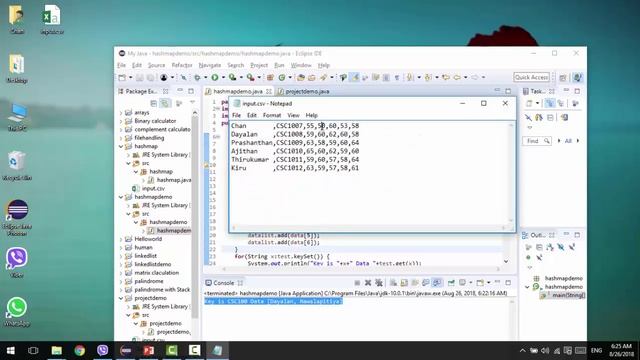Screen dimensions: 640x360
Task: Select the Viber desktop shortcut
Action: click(x=17, y=262)
